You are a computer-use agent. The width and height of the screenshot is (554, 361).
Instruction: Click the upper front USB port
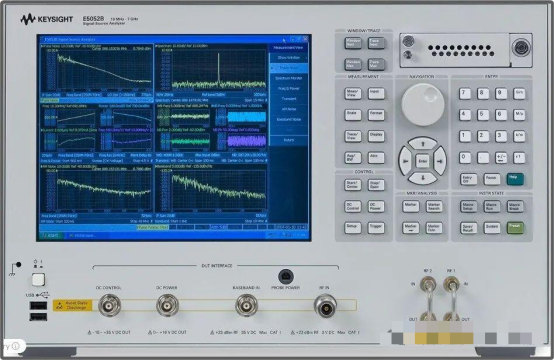coord(38,306)
